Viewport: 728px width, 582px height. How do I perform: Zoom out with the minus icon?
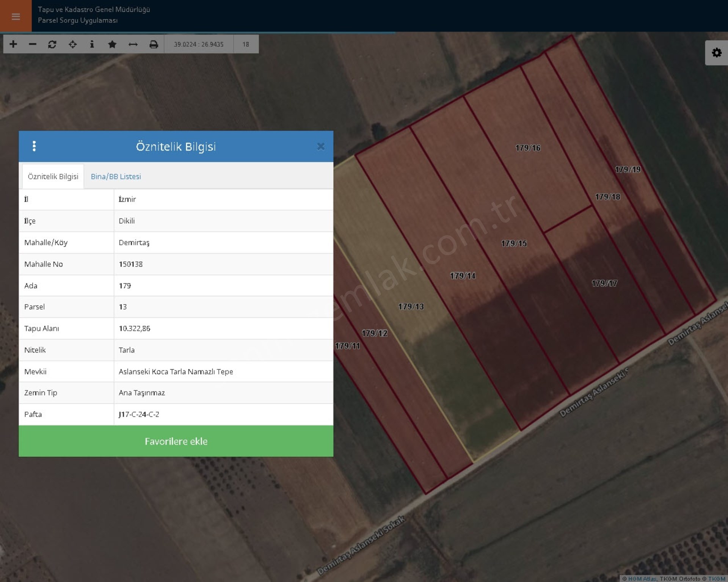[x=33, y=44]
